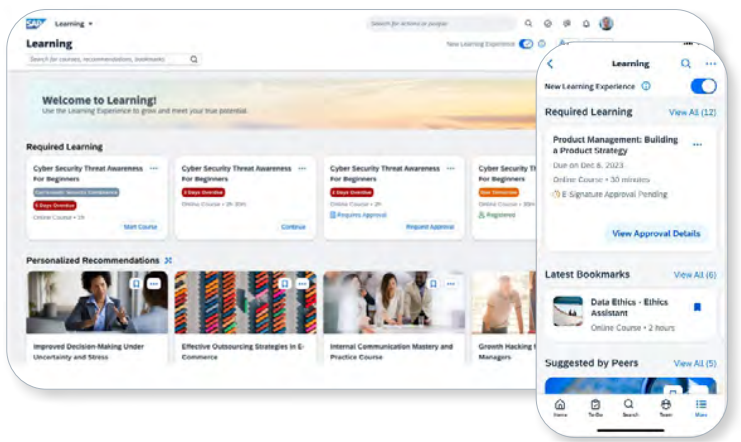Toggle New Learning Experience on the desktop page
The height and width of the screenshot is (442, 741).
coord(526,44)
